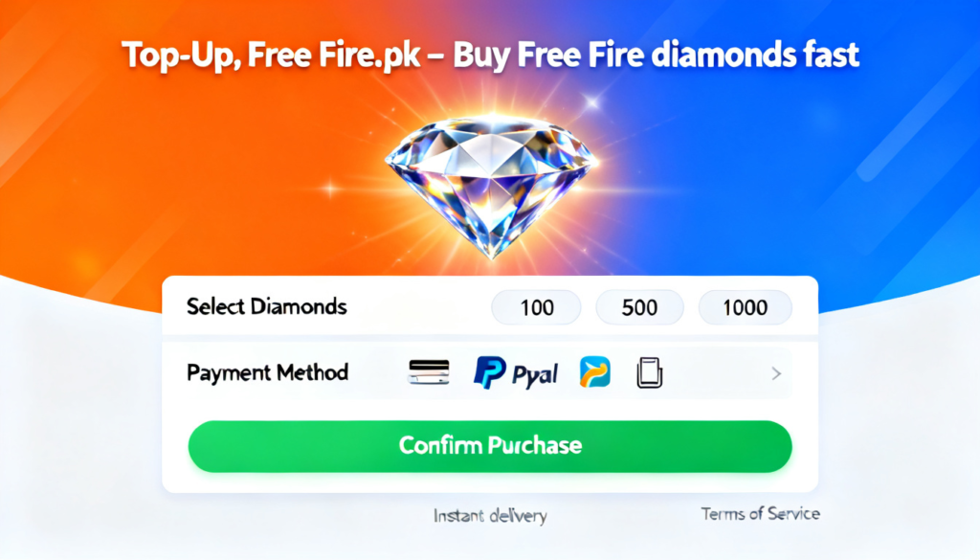The height and width of the screenshot is (560, 980).
Task: Click the sparkle left of the diamond
Action: pyautogui.click(x=330, y=189)
